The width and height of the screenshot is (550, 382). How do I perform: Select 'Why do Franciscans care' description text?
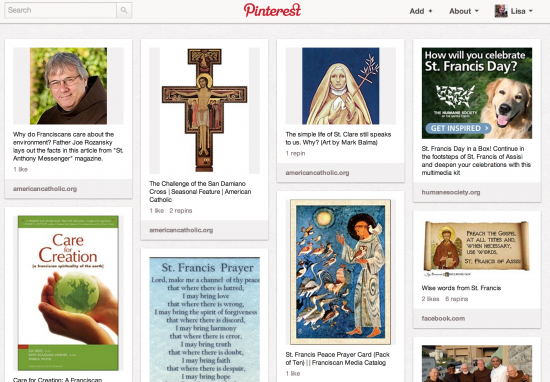click(68, 146)
